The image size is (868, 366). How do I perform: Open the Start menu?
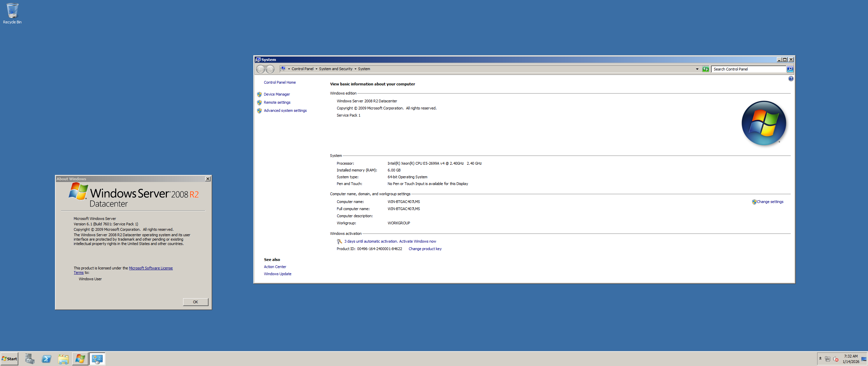pos(9,359)
